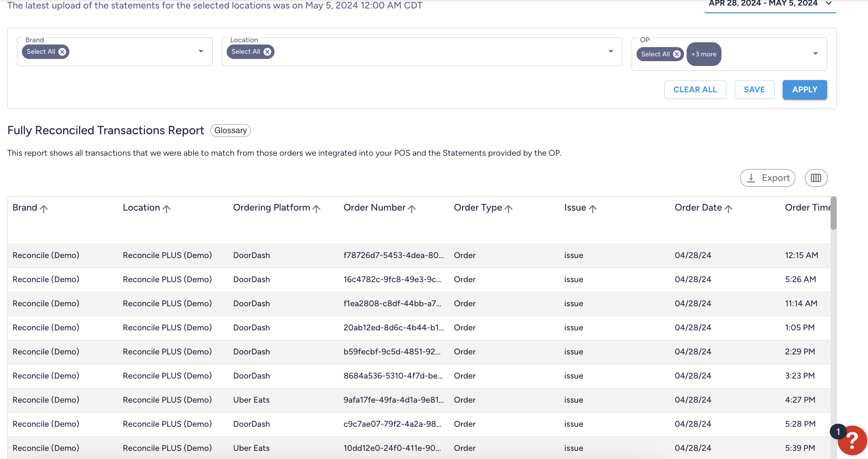Click the 3:23 PM order time cell

point(800,376)
